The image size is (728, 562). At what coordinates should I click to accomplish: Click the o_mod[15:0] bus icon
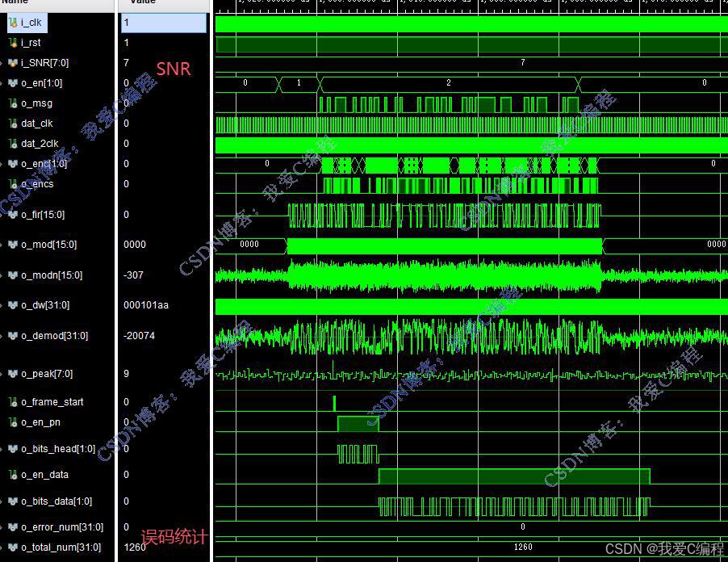(x=13, y=245)
